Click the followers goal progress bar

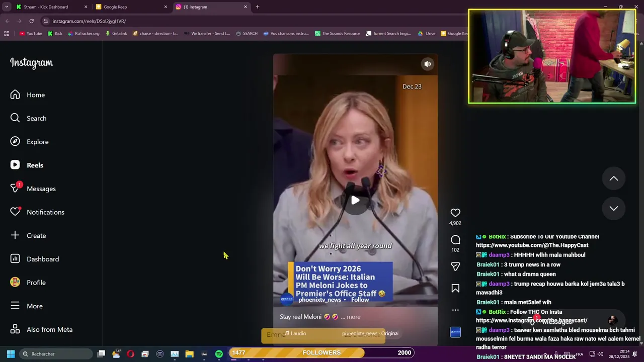[x=321, y=353]
